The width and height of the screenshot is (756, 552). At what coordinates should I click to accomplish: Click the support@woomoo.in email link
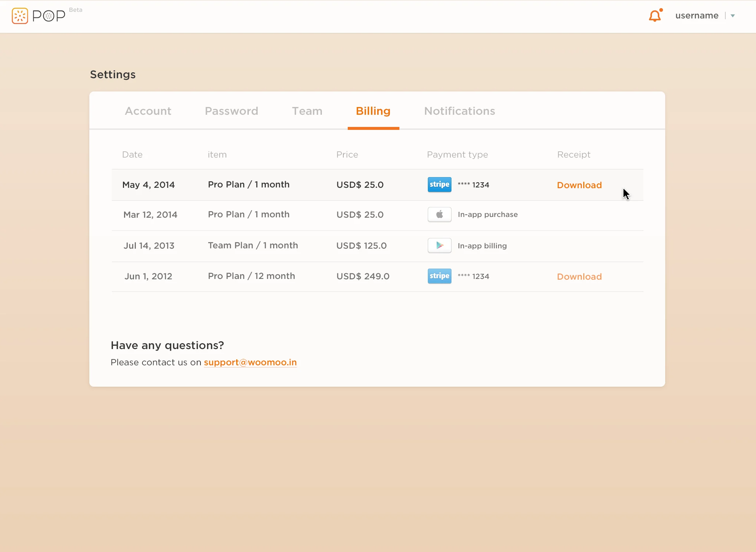click(x=250, y=362)
